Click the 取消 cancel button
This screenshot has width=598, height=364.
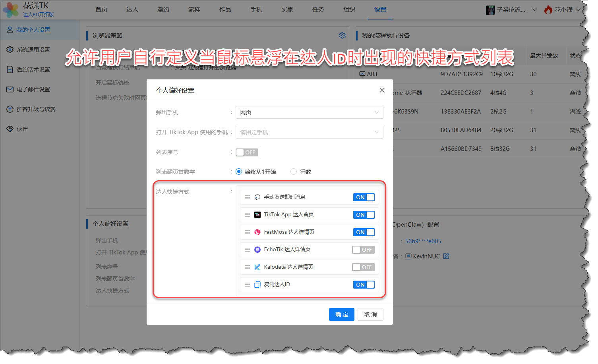[370, 314]
